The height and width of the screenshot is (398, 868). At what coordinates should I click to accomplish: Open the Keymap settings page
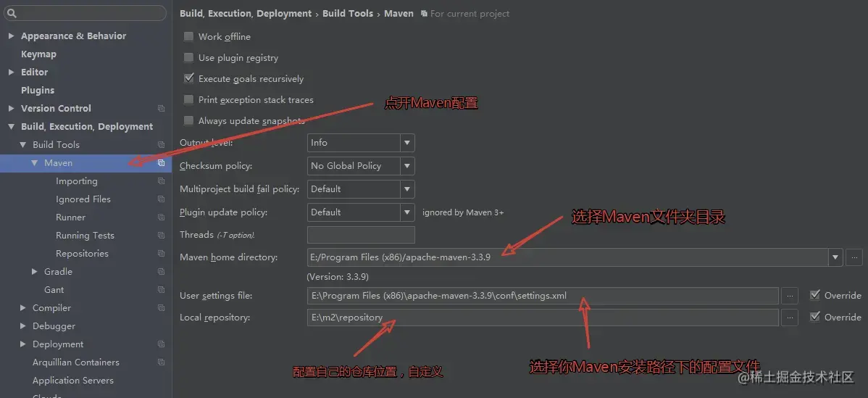[38, 54]
